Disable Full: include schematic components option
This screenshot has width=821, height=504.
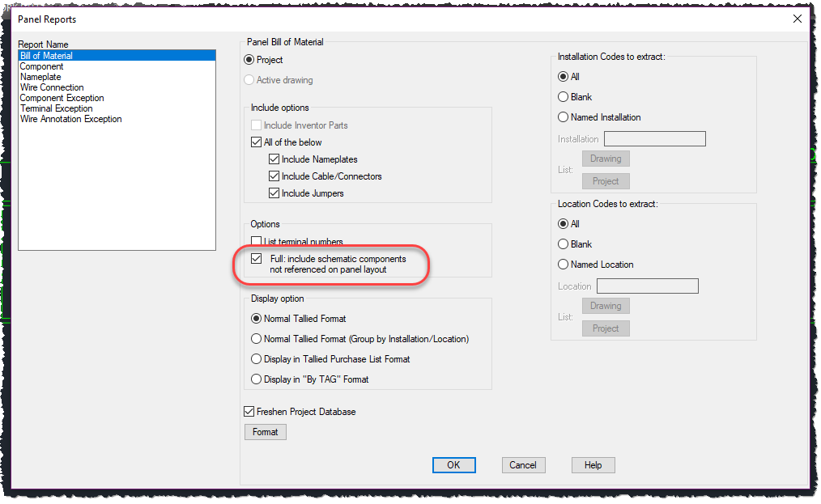(x=257, y=259)
